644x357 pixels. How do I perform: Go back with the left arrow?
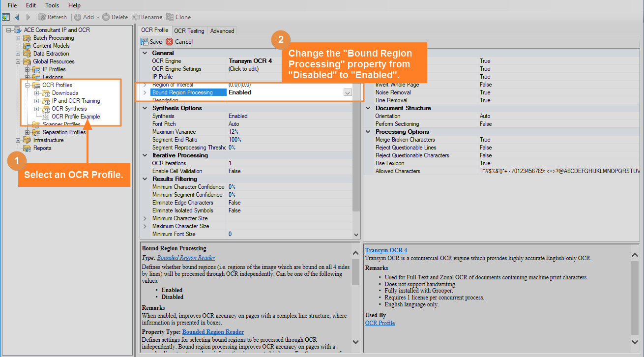17,17
